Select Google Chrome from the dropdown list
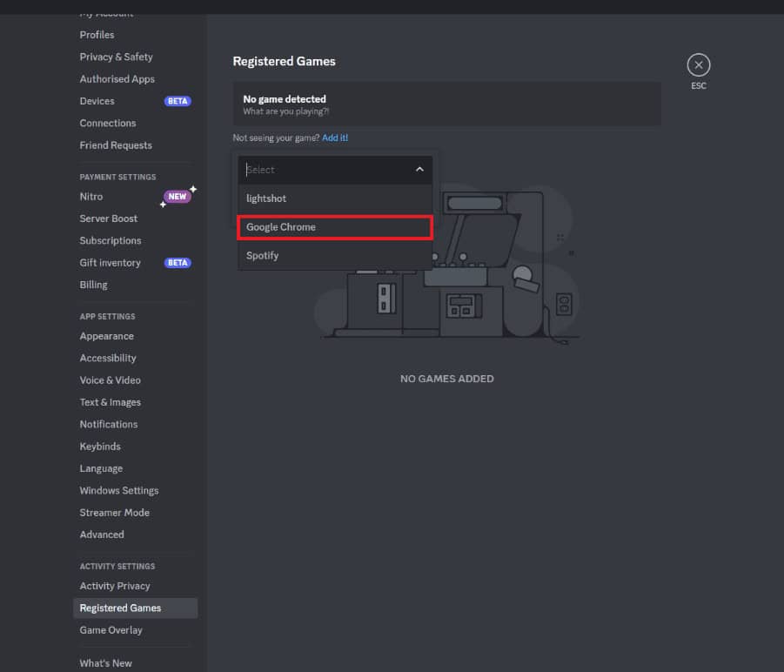 (x=335, y=227)
